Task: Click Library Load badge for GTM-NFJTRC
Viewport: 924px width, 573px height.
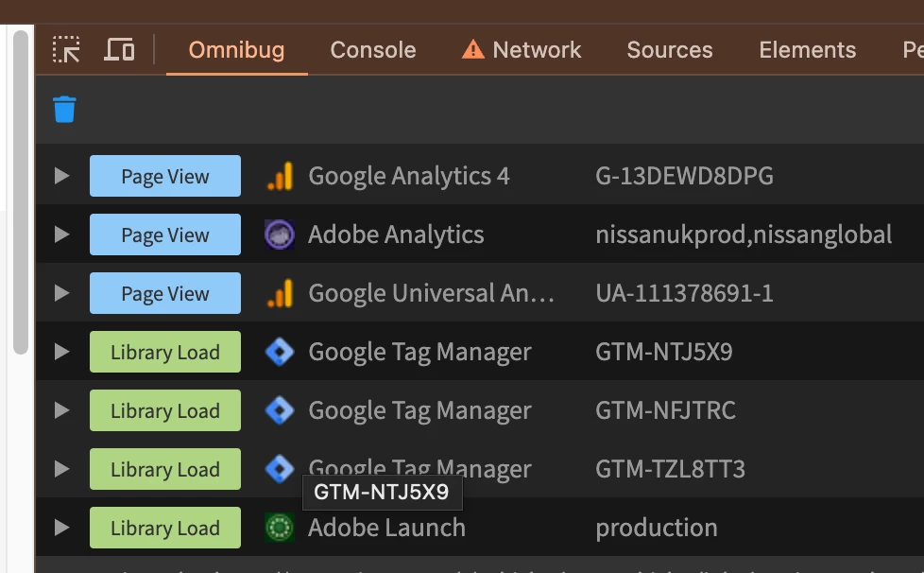Action: tap(165, 410)
